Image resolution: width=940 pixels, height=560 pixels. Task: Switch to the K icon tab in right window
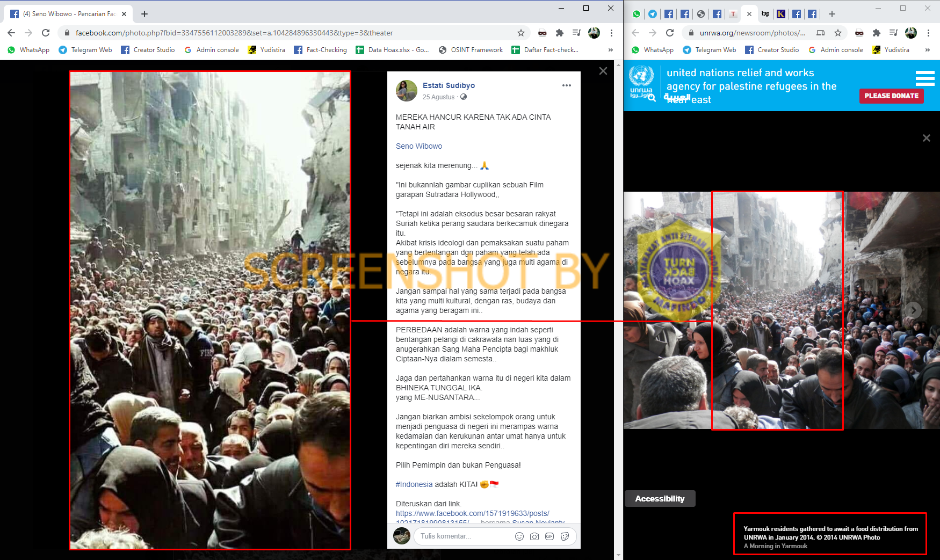(x=781, y=14)
